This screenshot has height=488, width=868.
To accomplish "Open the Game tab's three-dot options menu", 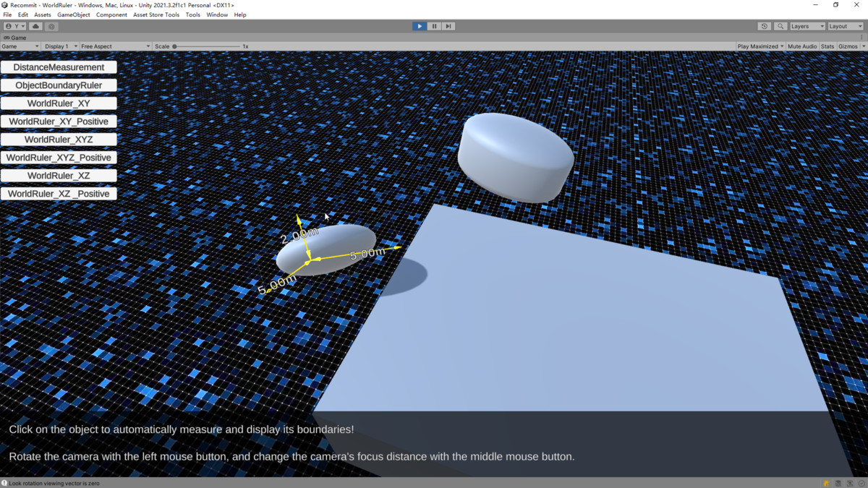I will coord(862,37).
